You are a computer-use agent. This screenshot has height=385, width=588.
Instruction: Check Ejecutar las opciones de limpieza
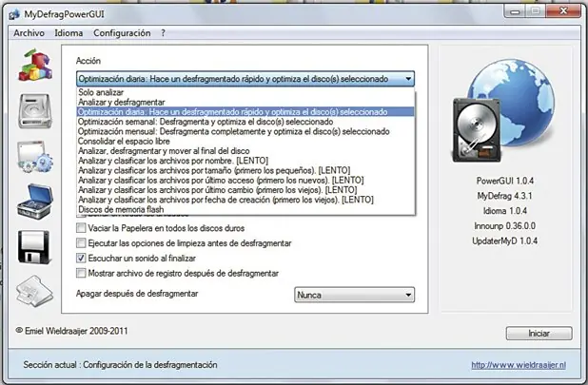click(x=81, y=243)
